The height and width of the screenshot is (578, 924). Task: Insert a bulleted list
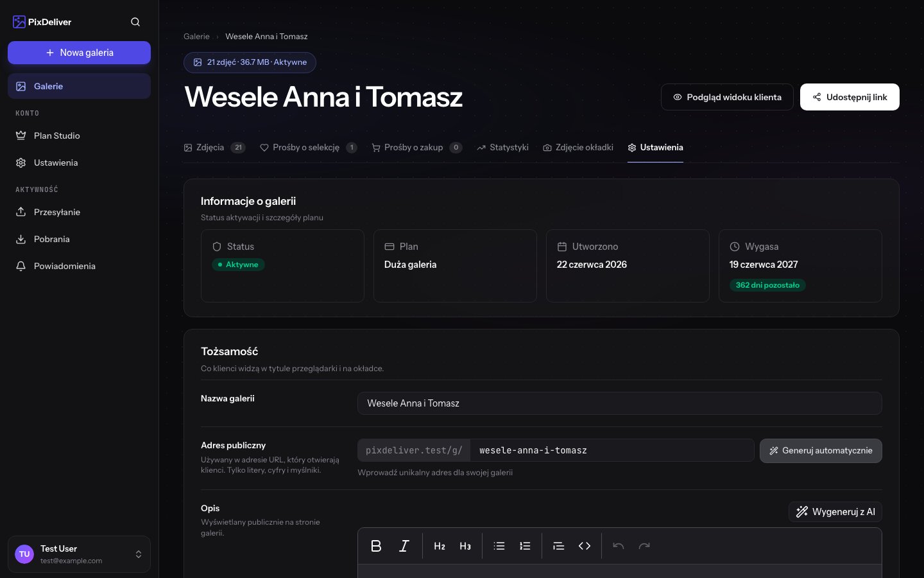[x=499, y=546]
